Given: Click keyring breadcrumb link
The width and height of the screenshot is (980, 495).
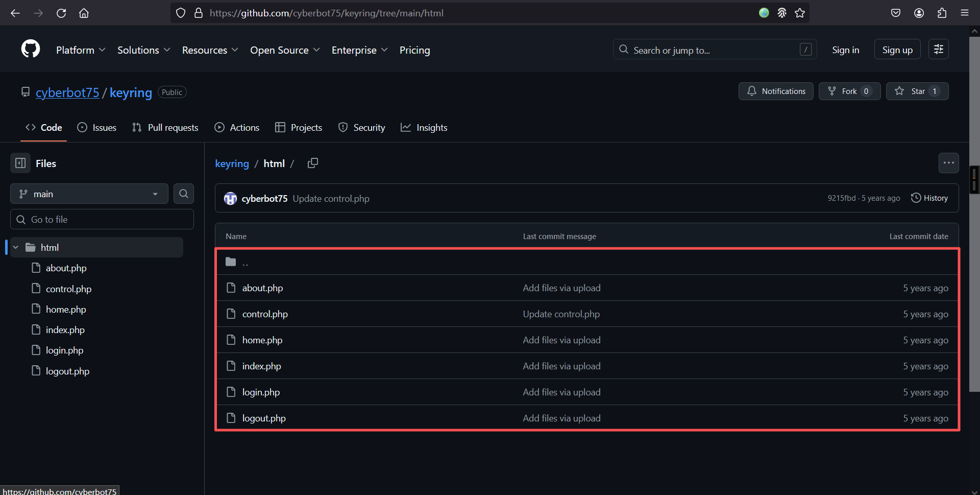Looking at the screenshot, I should (232, 163).
